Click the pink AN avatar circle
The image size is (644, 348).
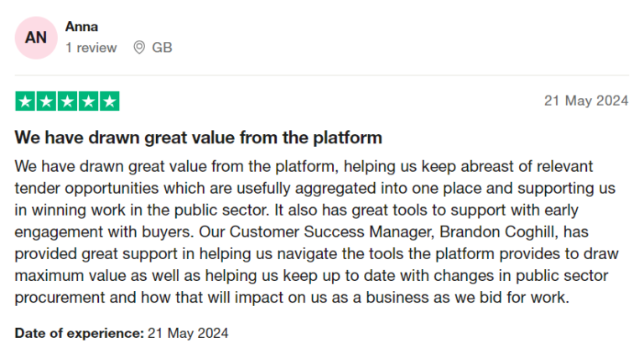[36, 38]
